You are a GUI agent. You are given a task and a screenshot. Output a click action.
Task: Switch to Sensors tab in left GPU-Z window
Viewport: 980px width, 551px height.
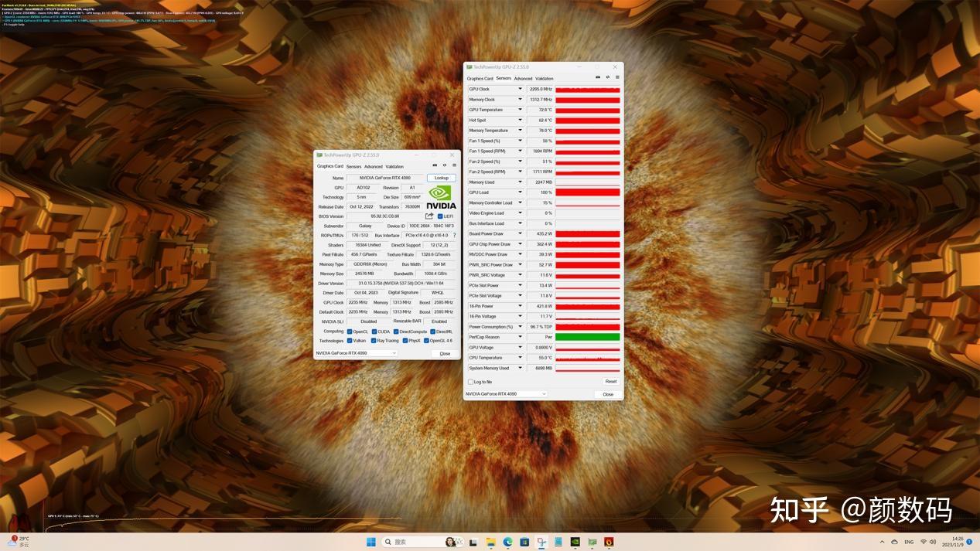coord(353,166)
